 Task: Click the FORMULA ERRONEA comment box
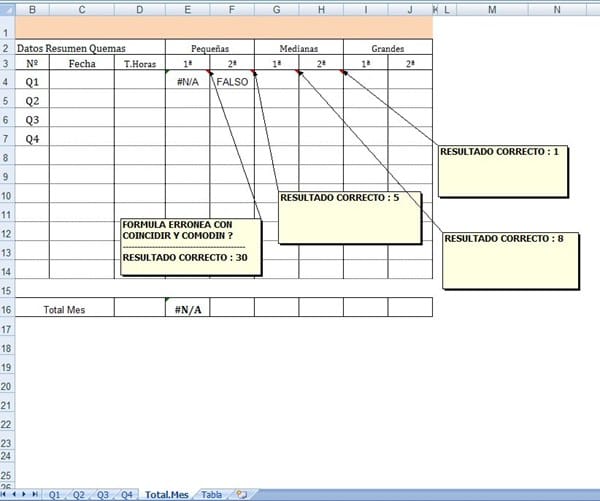click(191, 247)
